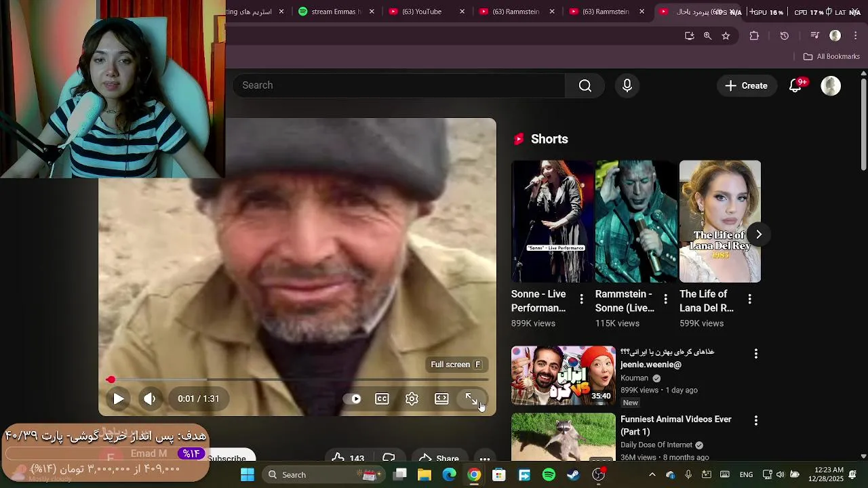Open the media controls icon in Chrome toolbar
Viewport: 868px width, 488px height.
tap(815, 36)
